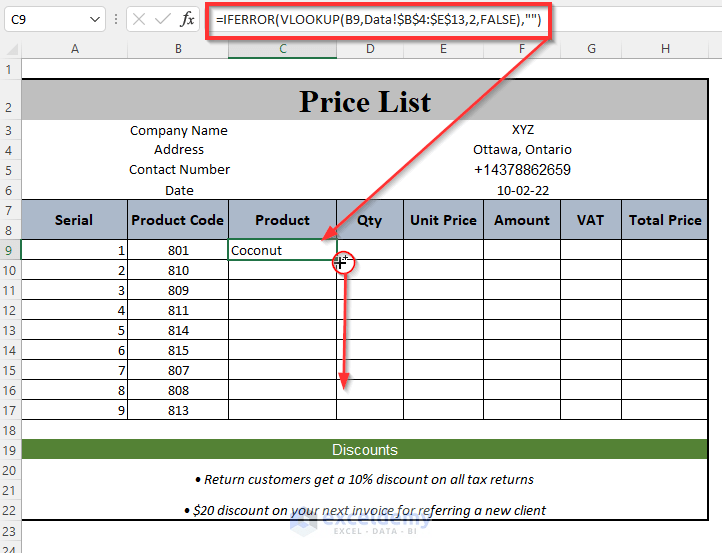Click product code 801 cell
Viewport: 722px width, 553px height.
click(x=178, y=250)
